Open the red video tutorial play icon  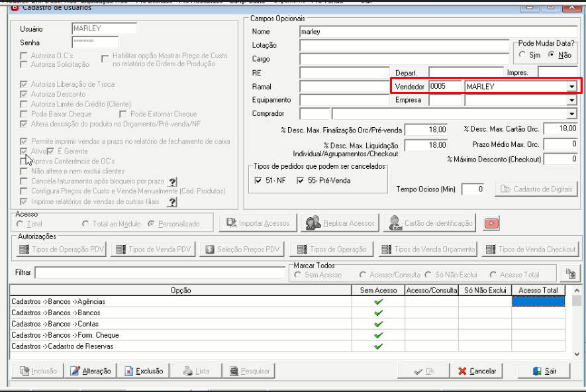point(491,223)
